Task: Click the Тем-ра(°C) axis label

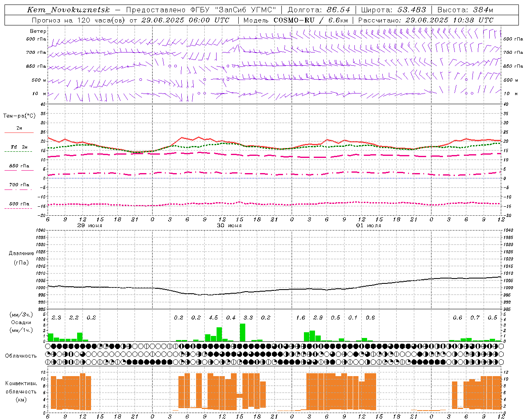Action: point(19,116)
